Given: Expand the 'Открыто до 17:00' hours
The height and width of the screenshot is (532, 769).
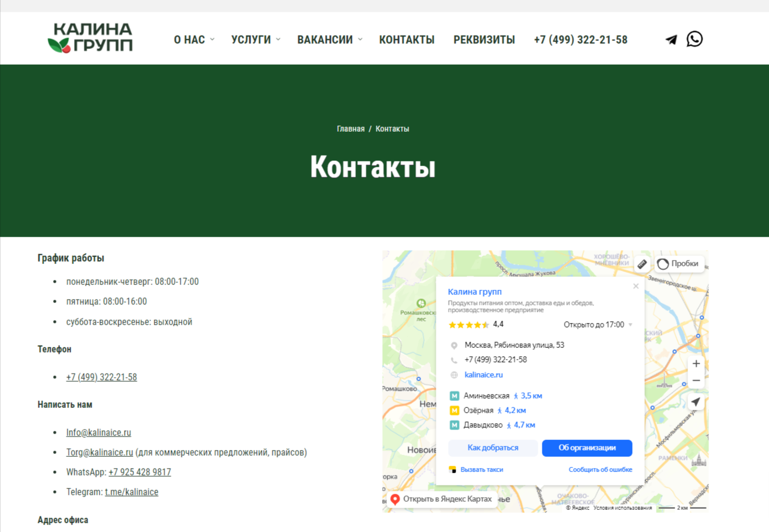Looking at the screenshot, I should 598,325.
